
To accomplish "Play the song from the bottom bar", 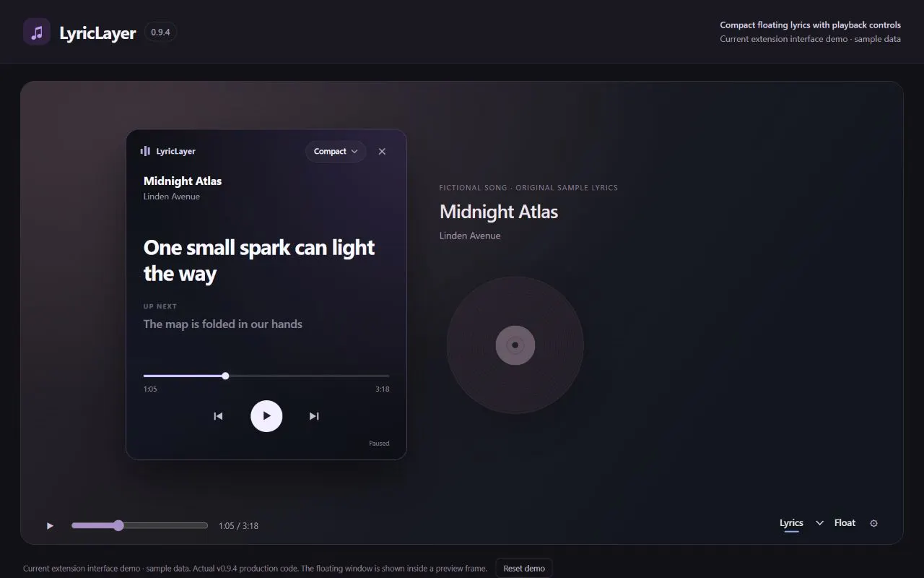I will (x=50, y=525).
